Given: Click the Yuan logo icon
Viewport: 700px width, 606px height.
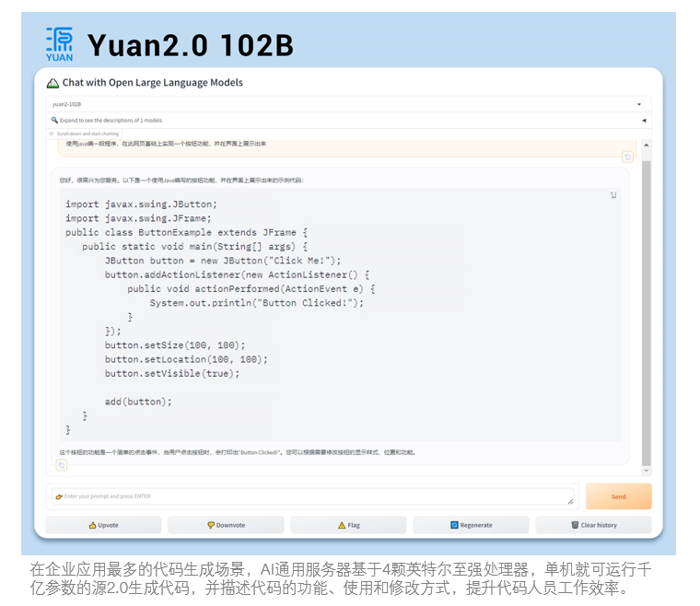Looking at the screenshot, I should 59,43.
